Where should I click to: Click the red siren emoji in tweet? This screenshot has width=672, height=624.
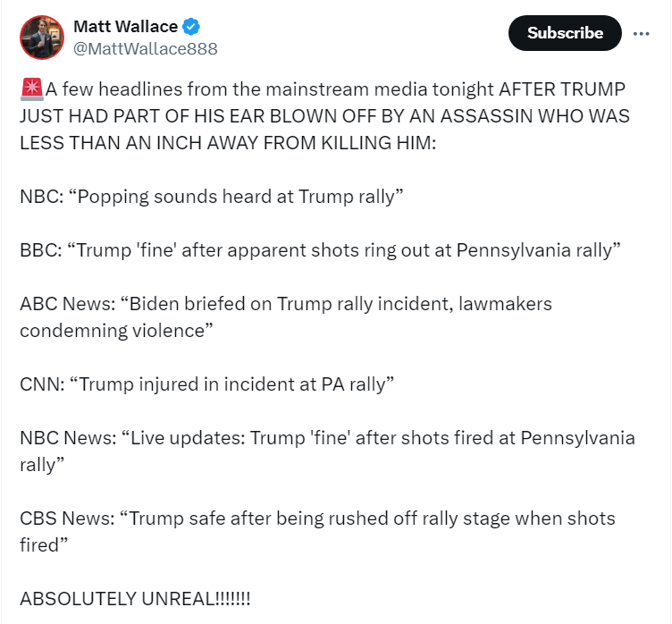31,89
